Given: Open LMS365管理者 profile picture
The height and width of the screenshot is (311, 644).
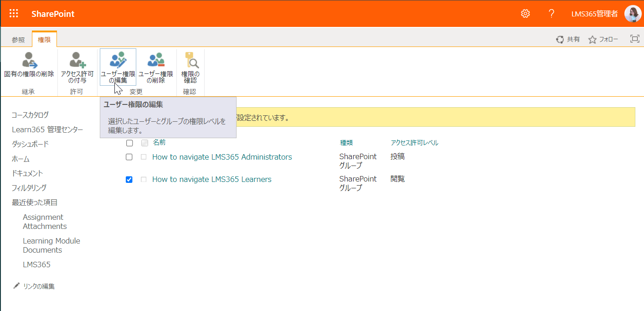Looking at the screenshot, I should click(633, 14).
